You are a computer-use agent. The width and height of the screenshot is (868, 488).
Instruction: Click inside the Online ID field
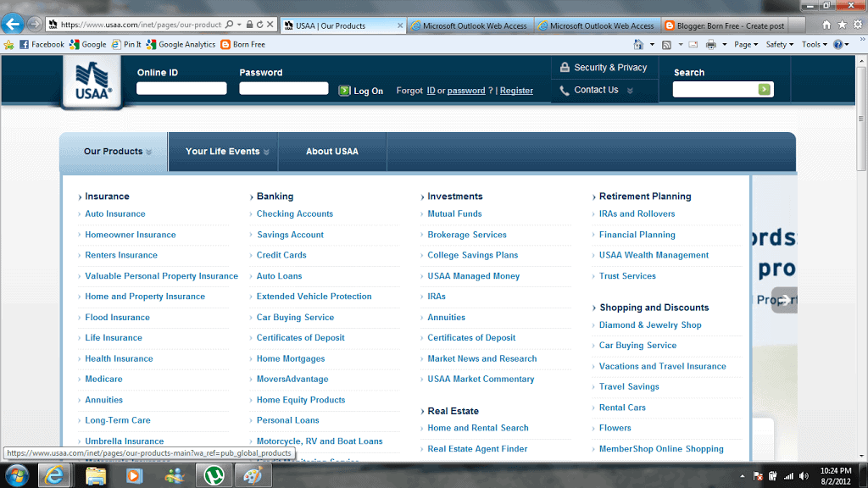pyautogui.click(x=181, y=88)
